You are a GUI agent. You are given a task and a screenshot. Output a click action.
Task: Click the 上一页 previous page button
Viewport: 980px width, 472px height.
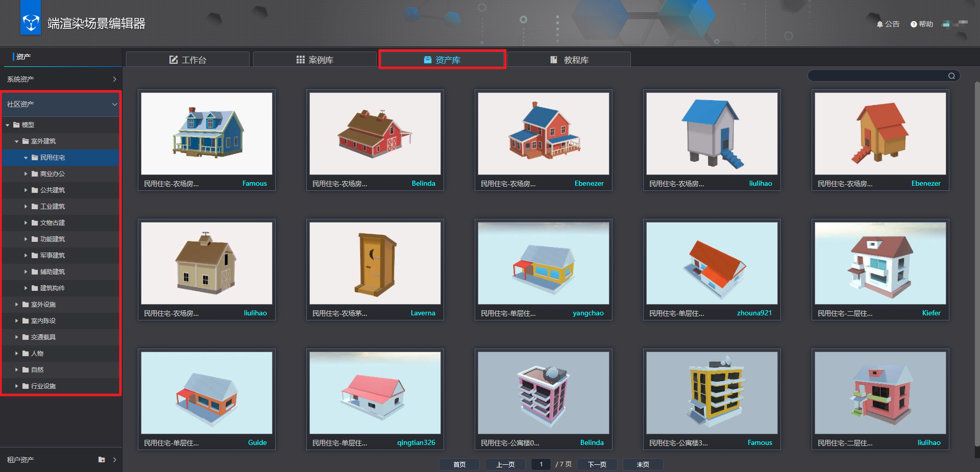tap(505, 464)
